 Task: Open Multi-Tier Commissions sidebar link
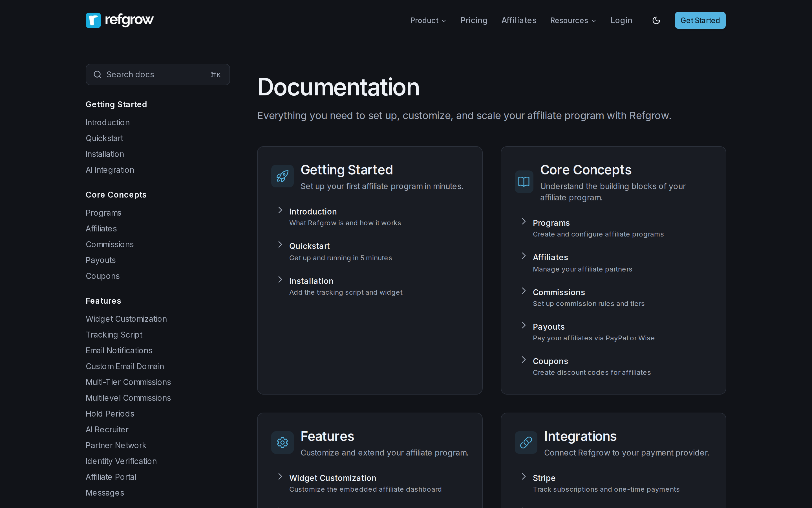coord(128,382)
